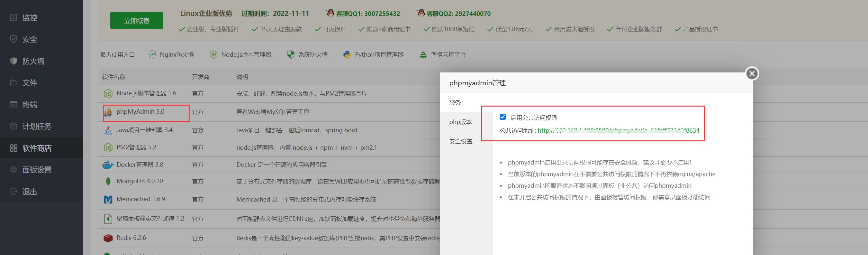Open Java项目一键部署 3.4 software entry
The height and width of the screenshot is (255, 868).
(x=144, y=130)
